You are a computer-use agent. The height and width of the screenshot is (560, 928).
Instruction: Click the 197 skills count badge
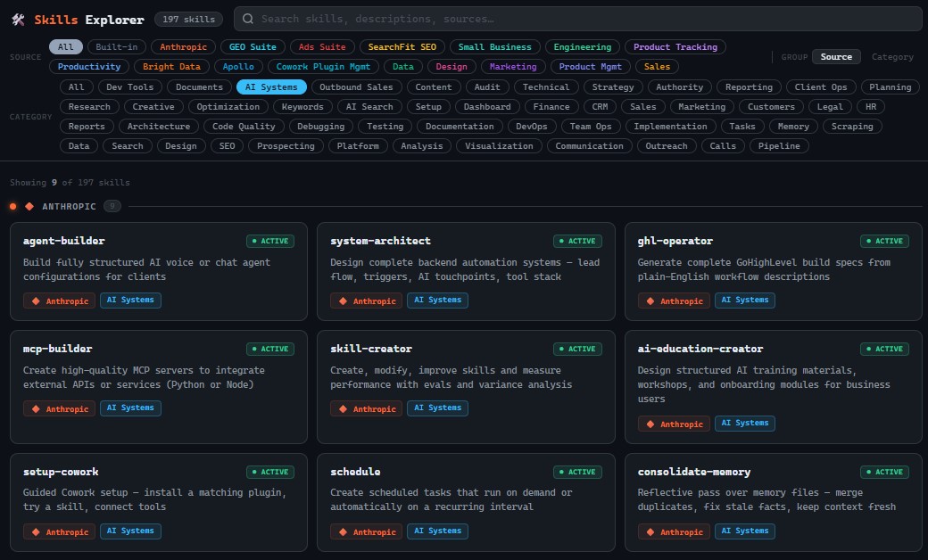(x=189, y=19)
